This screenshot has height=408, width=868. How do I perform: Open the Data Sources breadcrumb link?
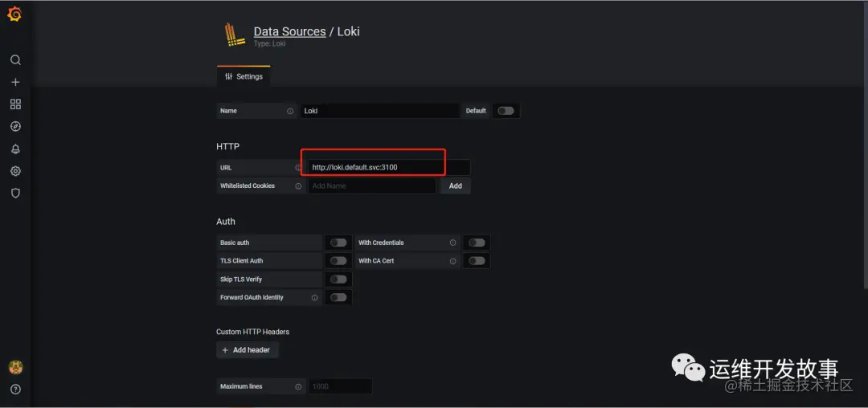click(x=289, y=31)
